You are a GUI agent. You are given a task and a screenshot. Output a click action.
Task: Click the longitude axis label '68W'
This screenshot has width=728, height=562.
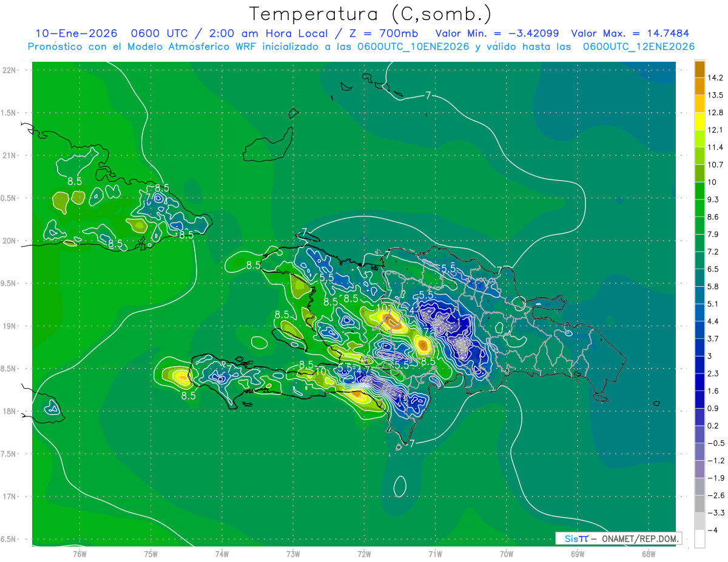coord(648,554)
